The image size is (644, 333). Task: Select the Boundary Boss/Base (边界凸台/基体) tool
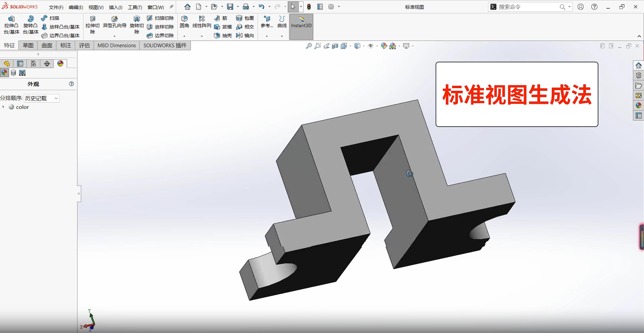pos(60,36)
